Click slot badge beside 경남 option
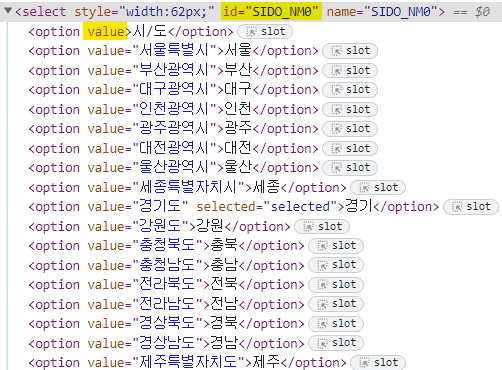 point(336,343)
